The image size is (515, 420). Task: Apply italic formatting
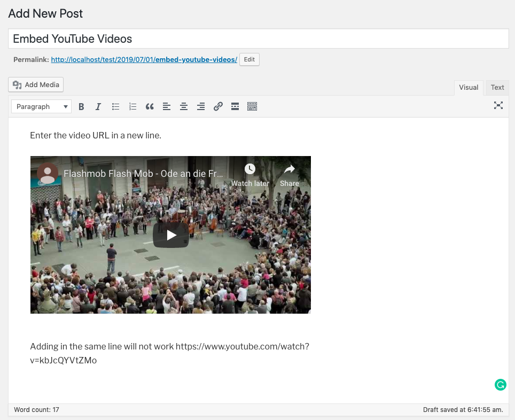tap(98, 106)
